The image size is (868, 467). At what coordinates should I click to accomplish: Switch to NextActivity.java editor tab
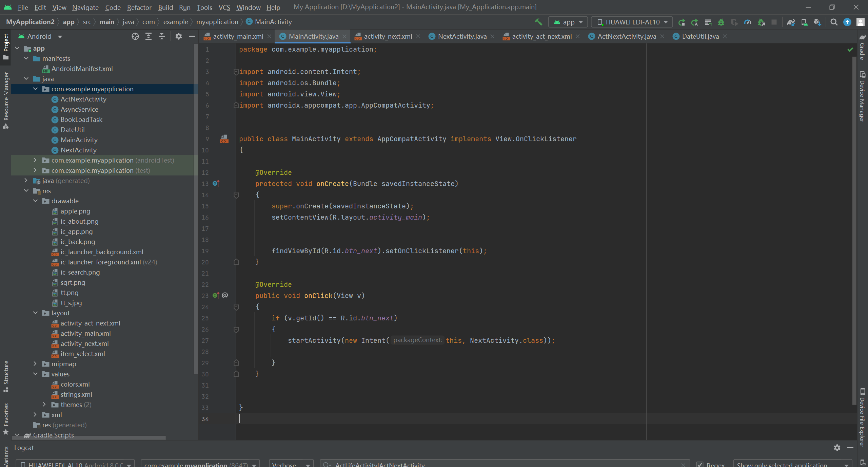click(462, 36)
